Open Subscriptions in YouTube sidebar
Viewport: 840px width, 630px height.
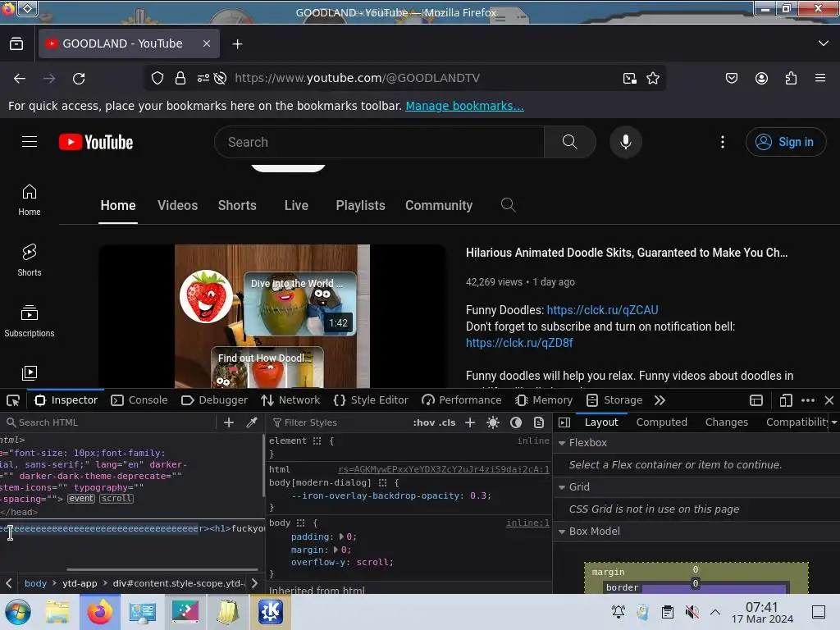30,321
